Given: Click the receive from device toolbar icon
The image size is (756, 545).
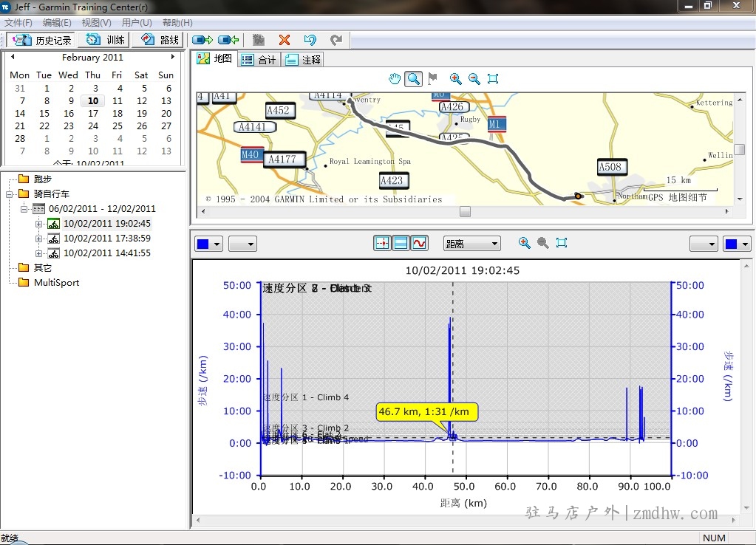Looking at the screenshot, I should (228, 40).
